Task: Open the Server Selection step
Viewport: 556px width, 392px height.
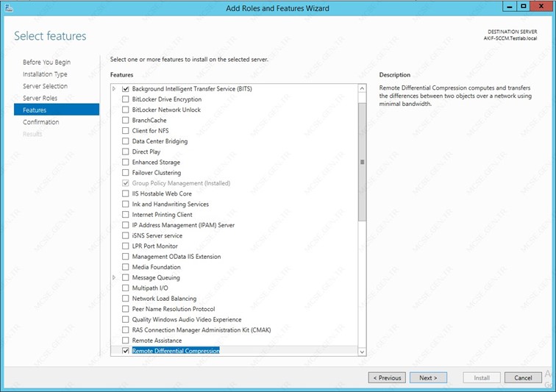Action: click(45, 86)
